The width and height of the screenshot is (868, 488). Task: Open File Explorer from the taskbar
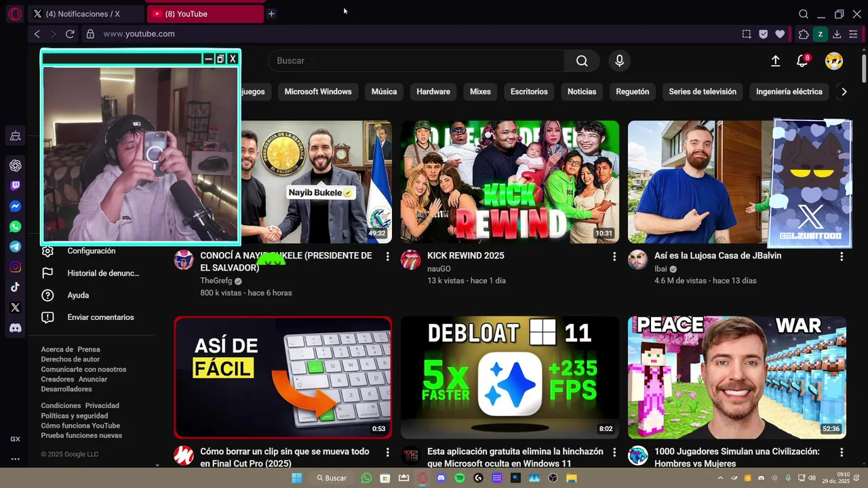[572, 478]
